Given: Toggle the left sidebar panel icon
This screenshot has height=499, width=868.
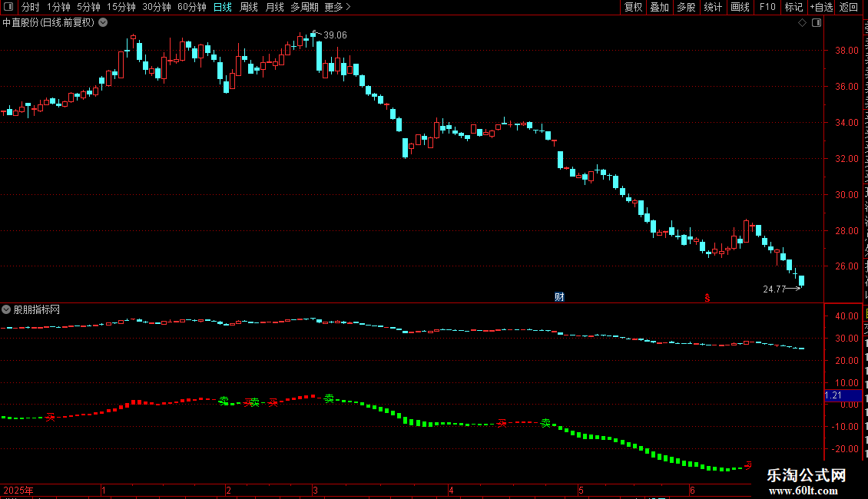Looking at the screenshot, I should click(8, 7).
